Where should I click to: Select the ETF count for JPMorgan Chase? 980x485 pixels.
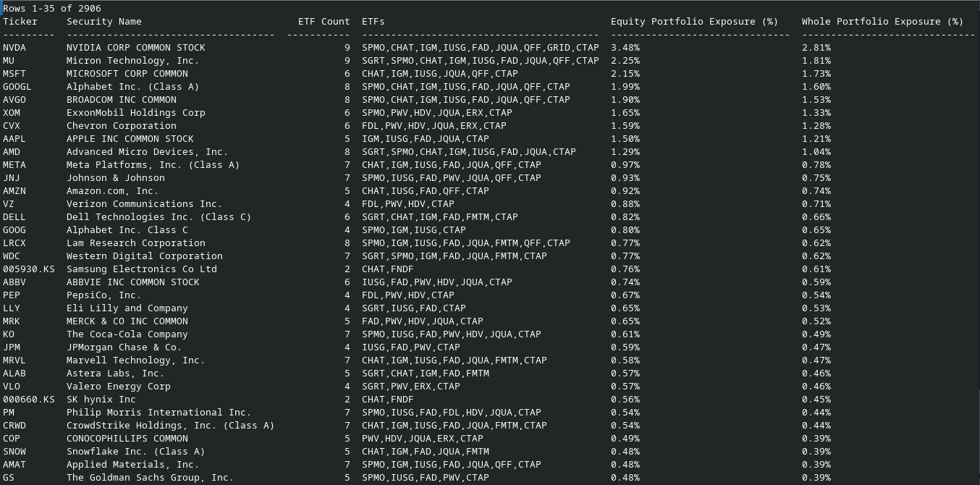347,347
